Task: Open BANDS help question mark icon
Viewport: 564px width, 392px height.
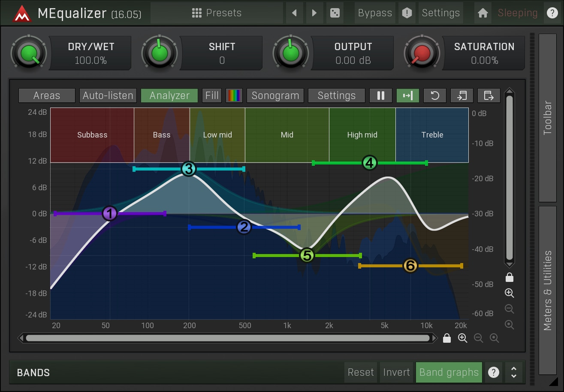Action: (494, 372)
